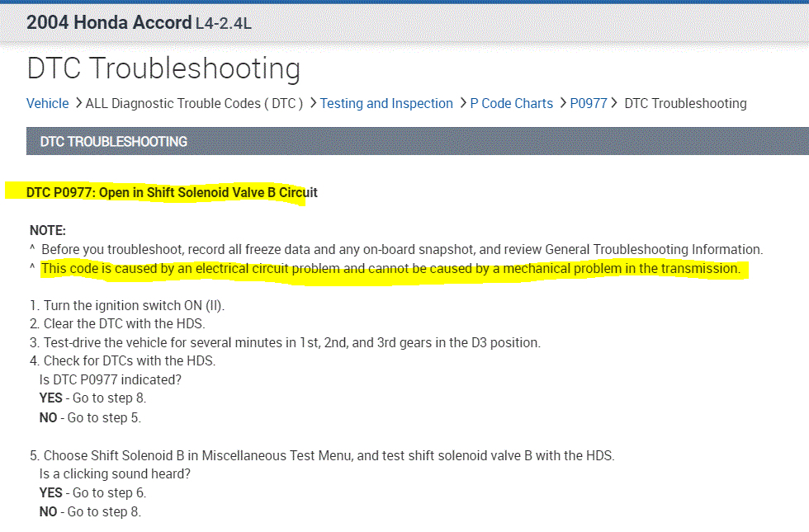Click the 'L4-2.4L' engine label

click(224, 24)
